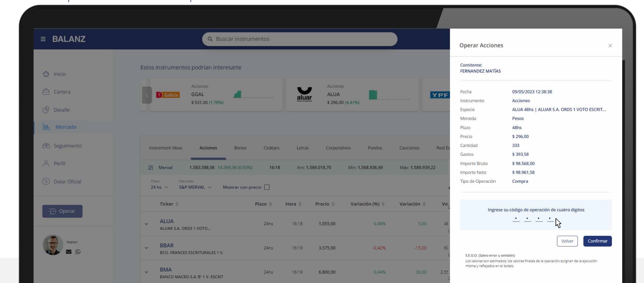
Task: Sort by Precio column arrows
Action: 333,204
